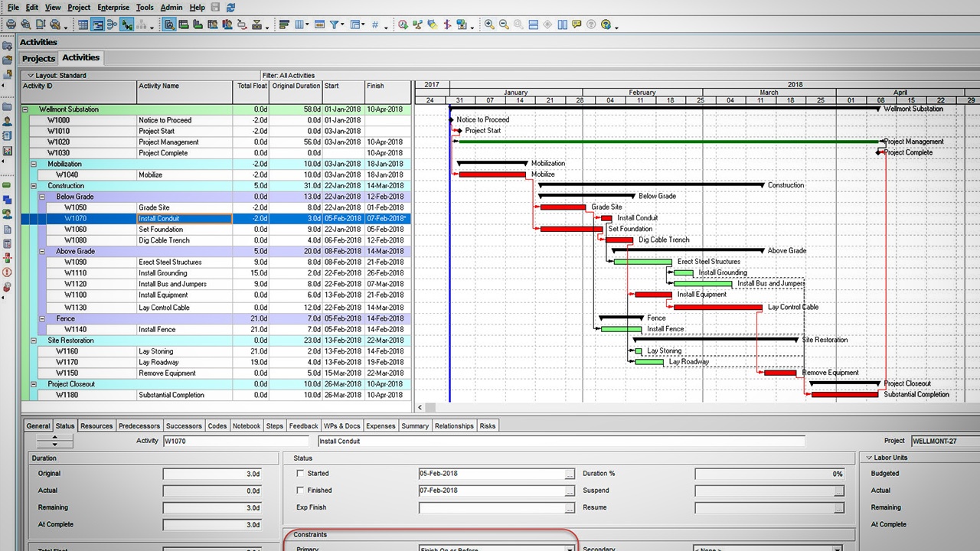The height and width of the screenshot is (551, 980).
Task: Click the Schedule clock icon
Action: 403,24
